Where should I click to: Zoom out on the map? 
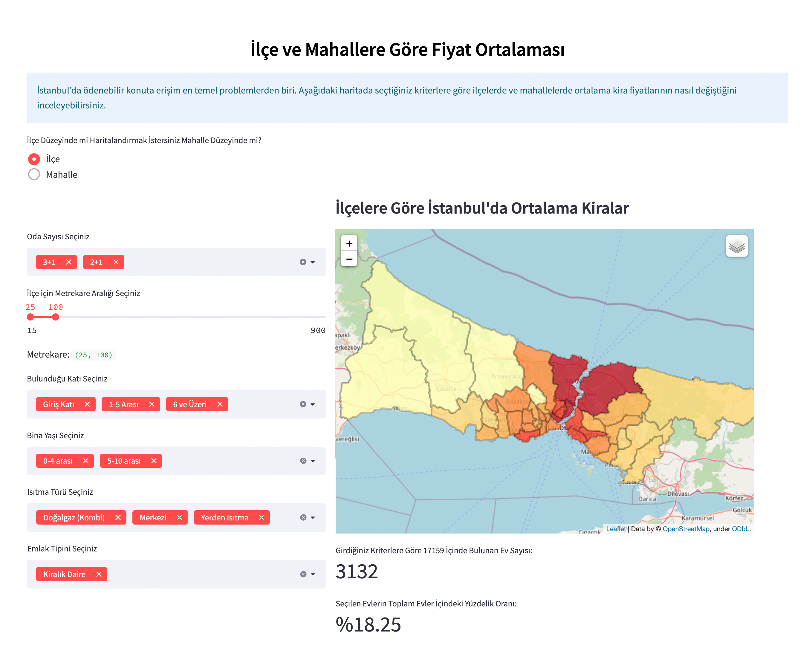pos(349,259)
